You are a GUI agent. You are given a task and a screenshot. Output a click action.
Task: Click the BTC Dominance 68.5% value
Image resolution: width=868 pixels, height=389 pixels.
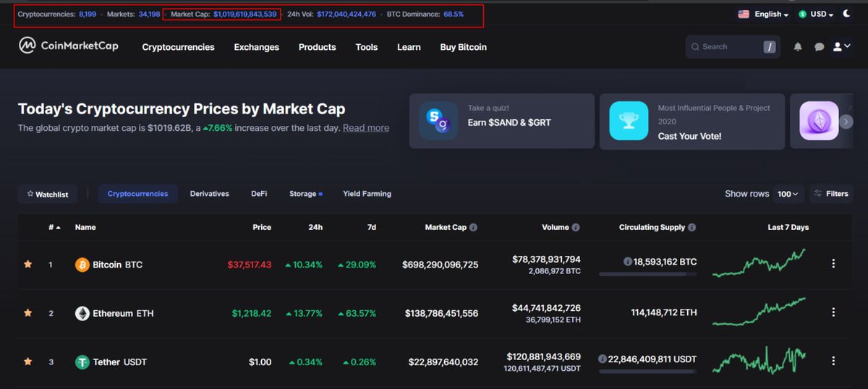tap(454, 14)
